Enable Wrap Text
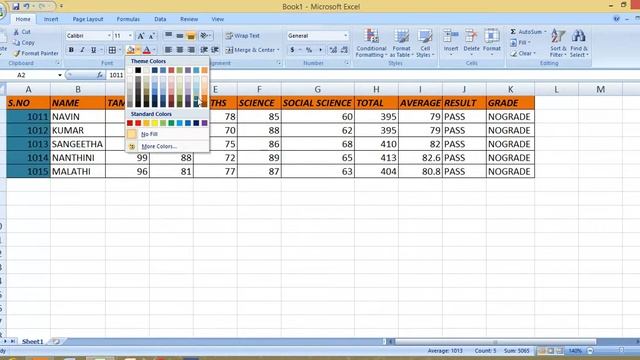The image size is (640, 360). (243, 36)
